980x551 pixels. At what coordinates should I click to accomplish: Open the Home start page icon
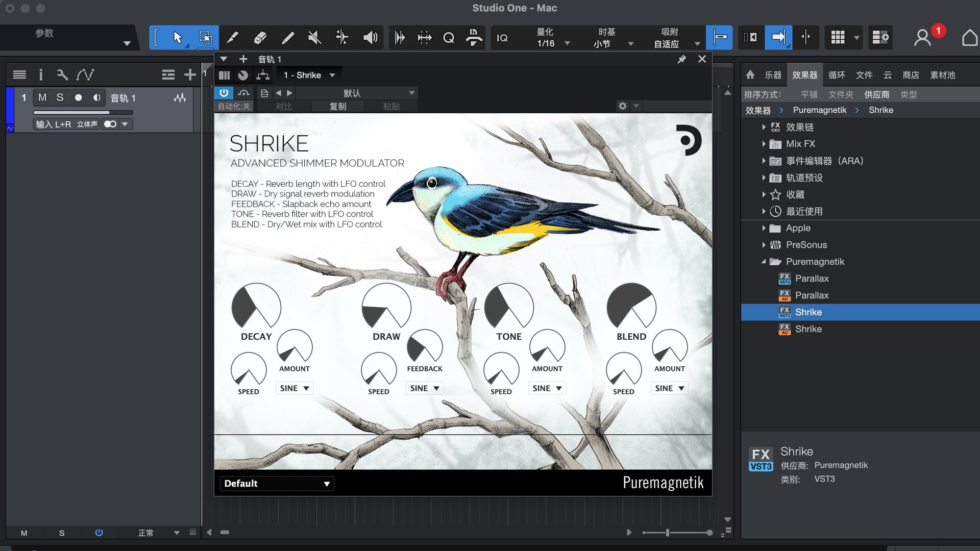969,38
